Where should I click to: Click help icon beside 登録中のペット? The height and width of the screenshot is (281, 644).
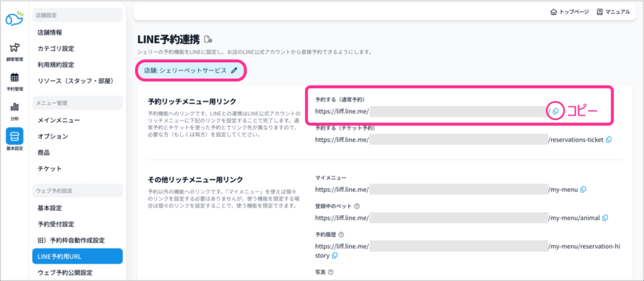(x=357, y=206)
